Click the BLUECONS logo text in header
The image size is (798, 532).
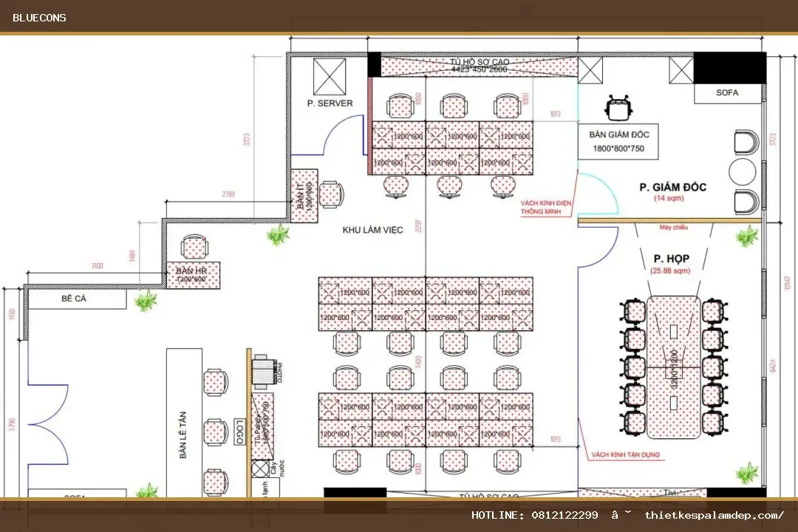[39, 18]
